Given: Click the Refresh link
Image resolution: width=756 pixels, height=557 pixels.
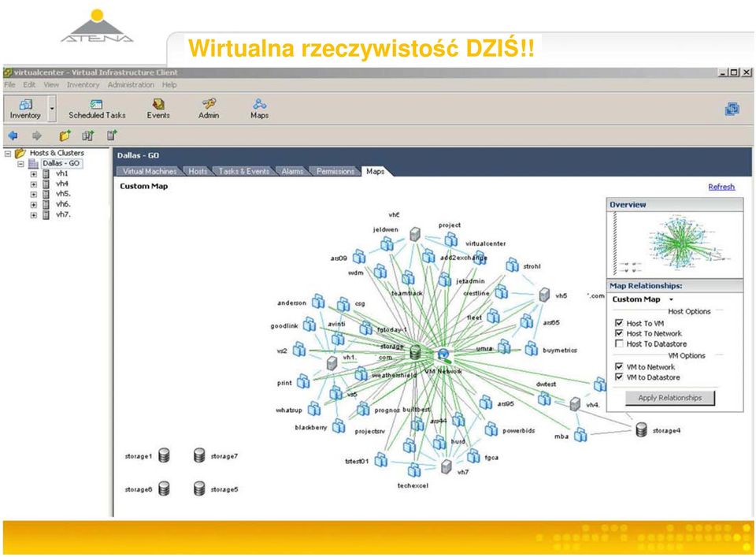Looking at the screenshot, I should pyautogui.click(x=721, y=187).
